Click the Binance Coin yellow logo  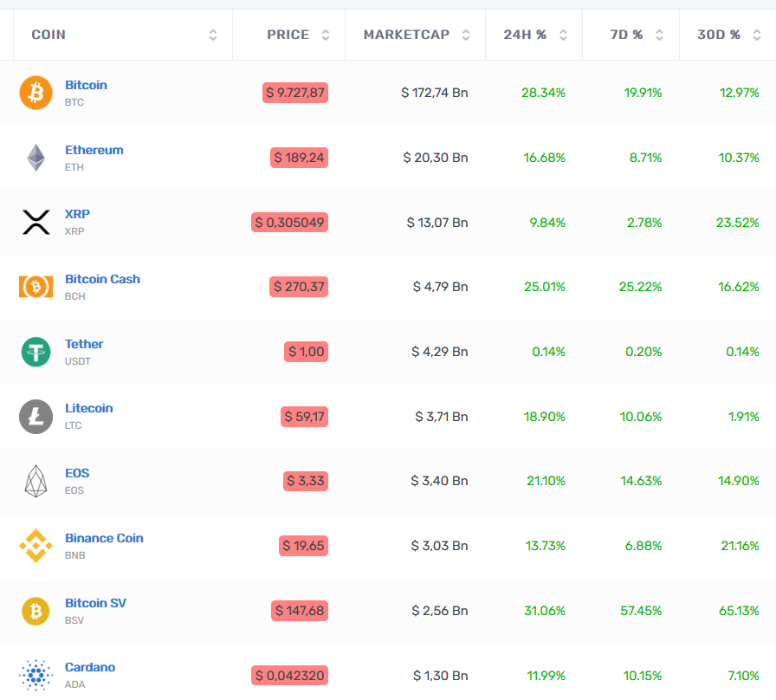[x=36, y=546]
